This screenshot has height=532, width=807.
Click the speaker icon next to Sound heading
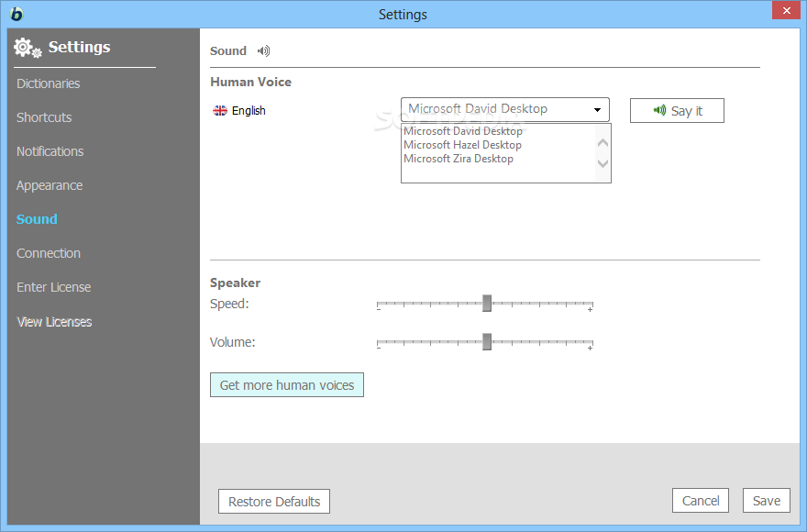[x=263, y=50]
